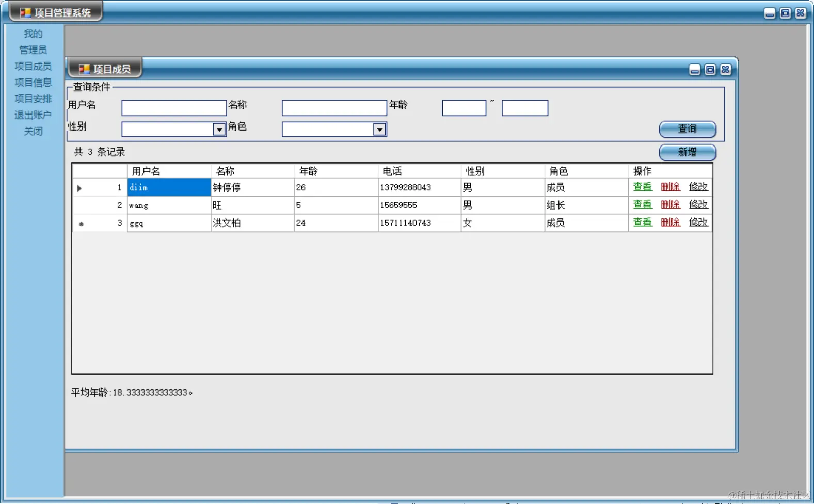Maximize the 项目成员 inner window
Image resolution: width=814 pixels, height=504 pixels.
click(710, 70)
